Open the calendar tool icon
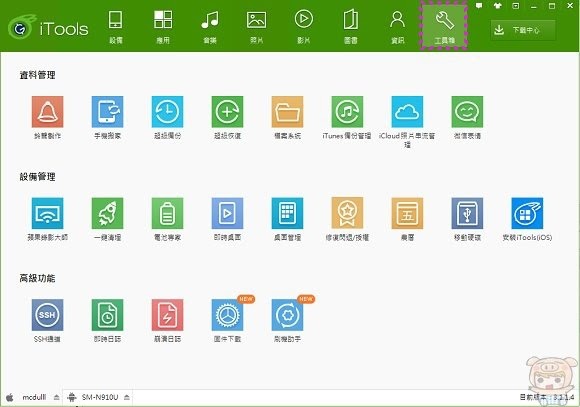The width and height of the screenshot is (580, 407). pos(407,213)
